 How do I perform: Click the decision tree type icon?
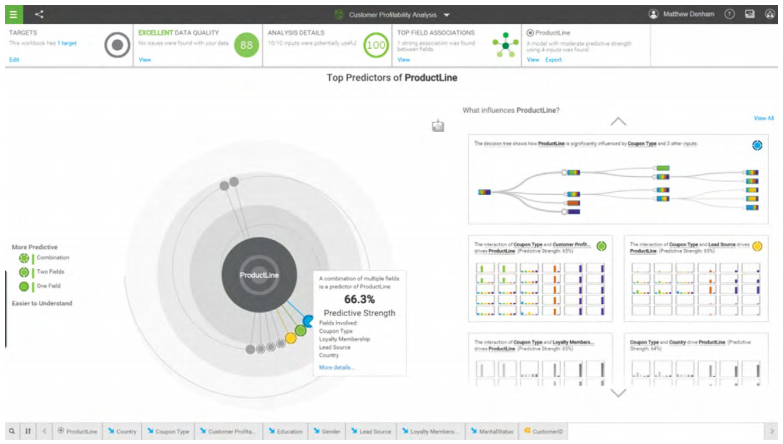point(757,145)
